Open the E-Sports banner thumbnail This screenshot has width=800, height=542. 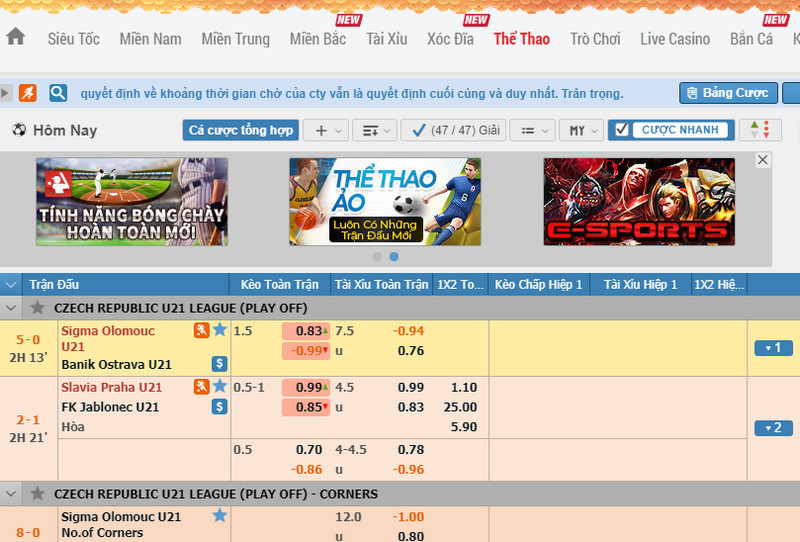coord(638,201)
